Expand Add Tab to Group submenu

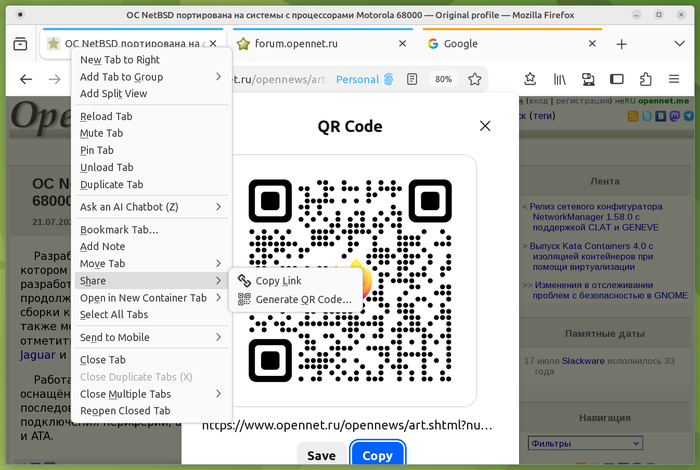click(x=151, y=77)
